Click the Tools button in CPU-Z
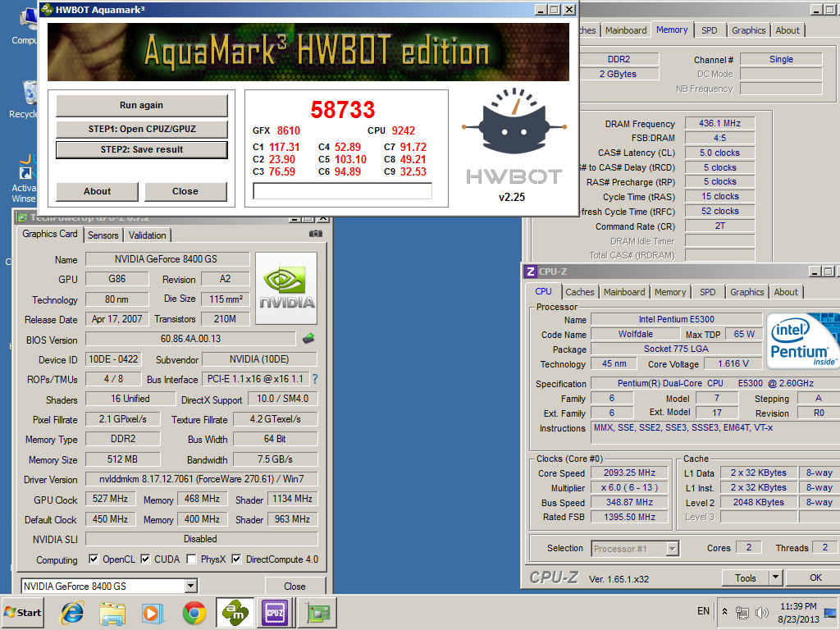 pyautogui.click(x=745, y=577)
